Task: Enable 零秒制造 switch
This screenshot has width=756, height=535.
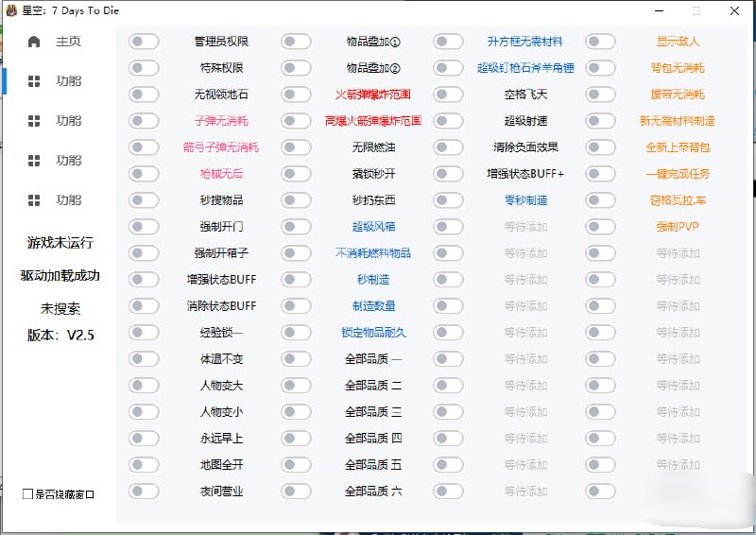Action: click(448, 200)
